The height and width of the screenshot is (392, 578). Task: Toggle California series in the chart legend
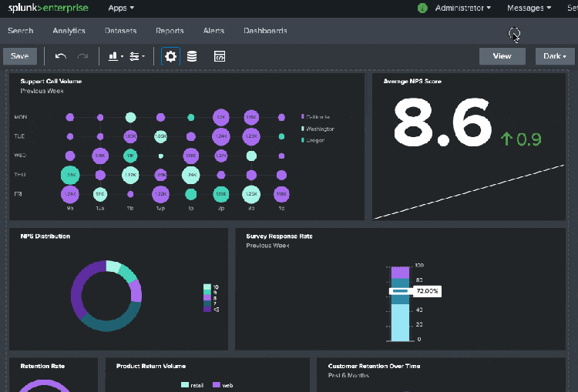[318, 117]
